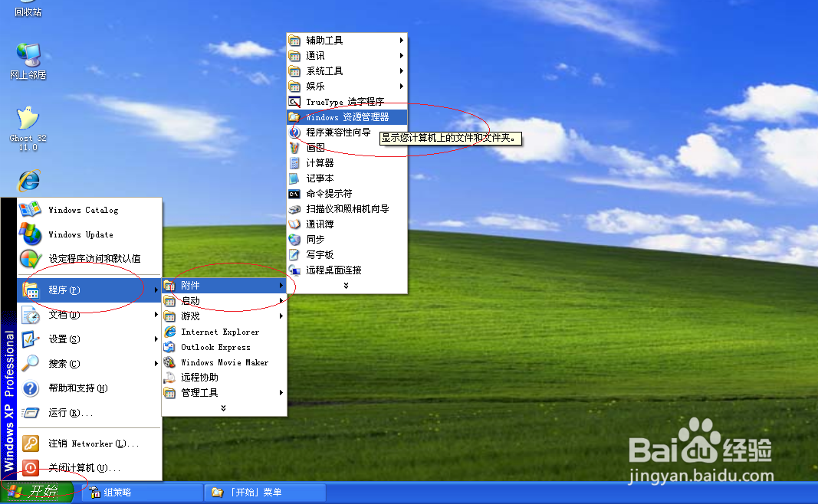Click 设定程序访问和默认值 text label

coord(94,259)
